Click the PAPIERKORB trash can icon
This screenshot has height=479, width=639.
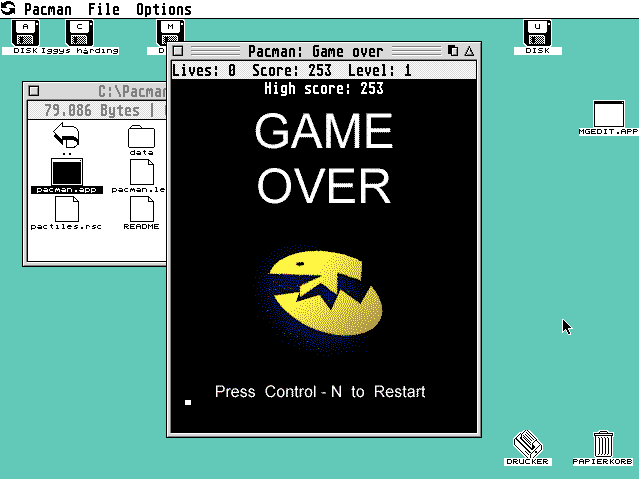click(x=603, y=443)
